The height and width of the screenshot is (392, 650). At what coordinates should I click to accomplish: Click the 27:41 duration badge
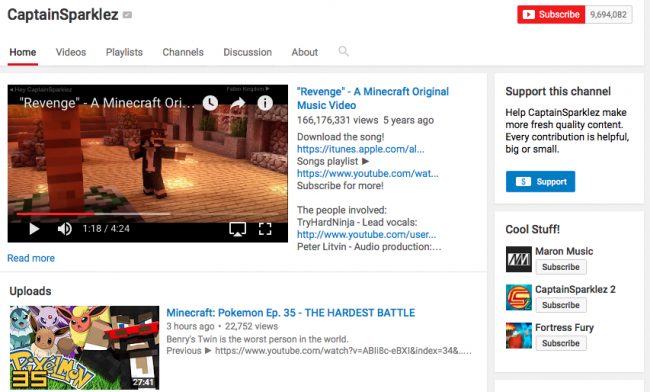coord(143,382)
